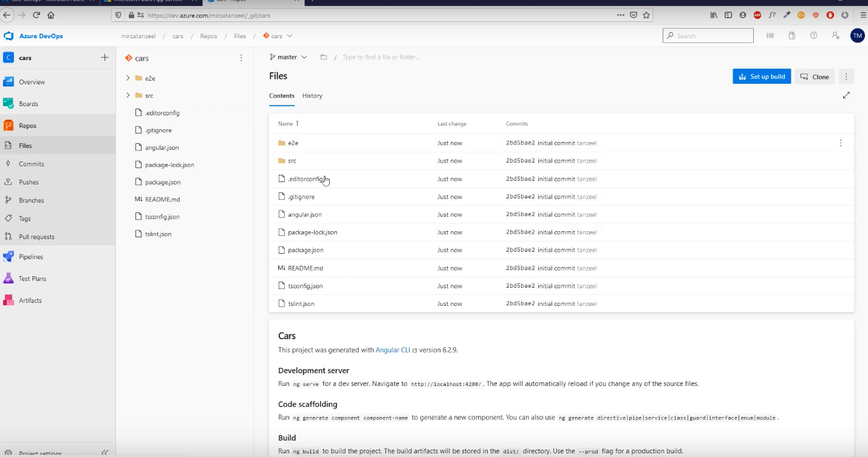Screen dimensions: 868x457
Task: Open package.json in the files table
Action: 306,250
